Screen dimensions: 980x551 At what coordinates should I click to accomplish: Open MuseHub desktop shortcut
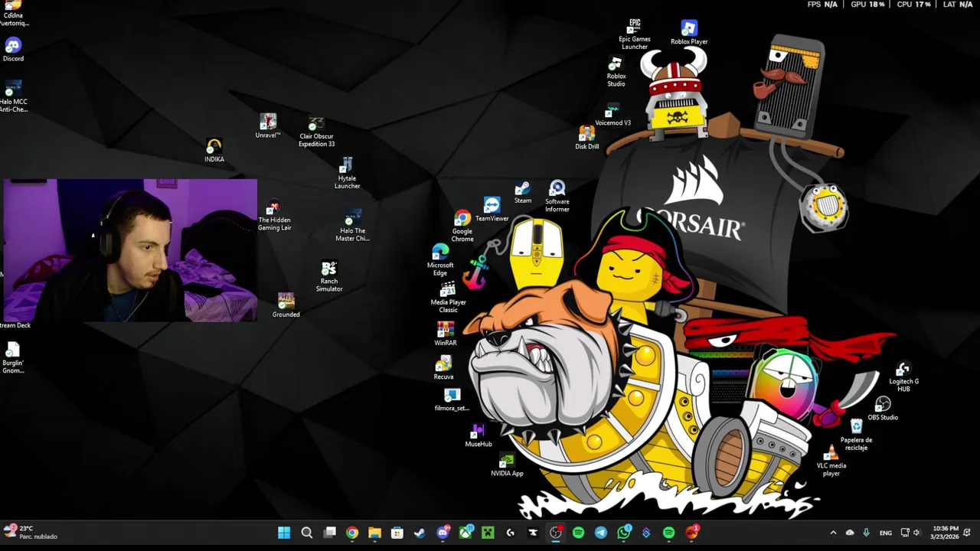479,435
